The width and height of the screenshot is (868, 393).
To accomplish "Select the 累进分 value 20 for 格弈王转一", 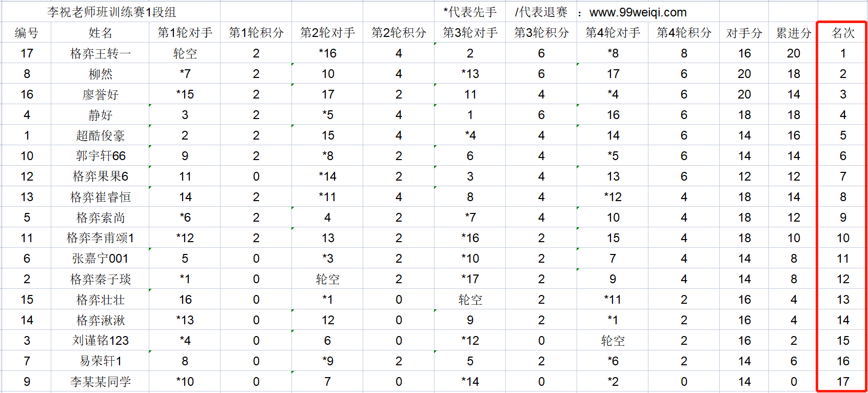I will click(x=794, y=53).
